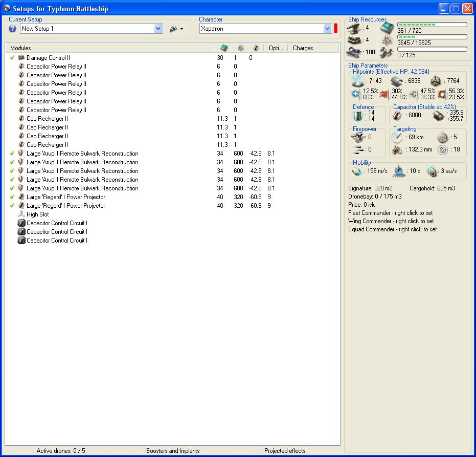The image size is (476, 457).
Task: Sort by the Modules column header
Action: 109,48
